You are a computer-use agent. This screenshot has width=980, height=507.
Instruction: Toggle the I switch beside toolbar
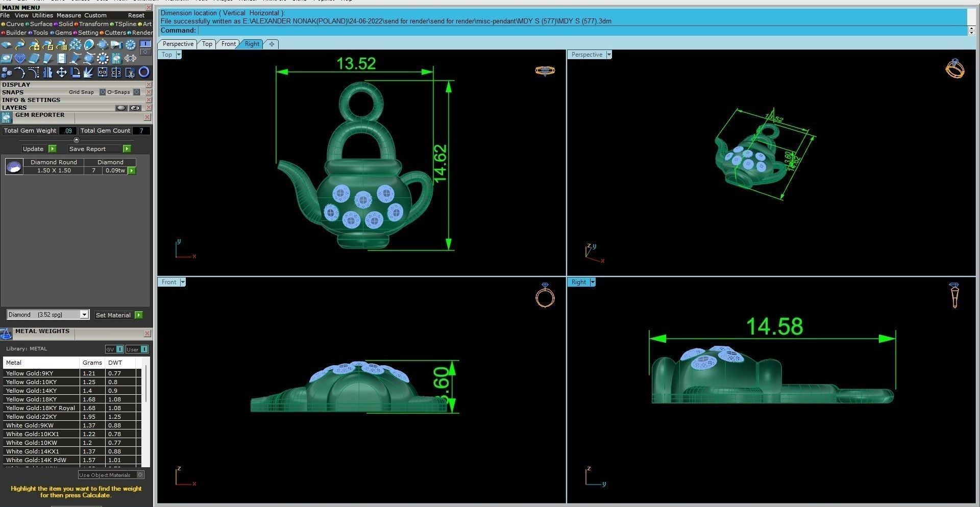click(x=145, y=44)
